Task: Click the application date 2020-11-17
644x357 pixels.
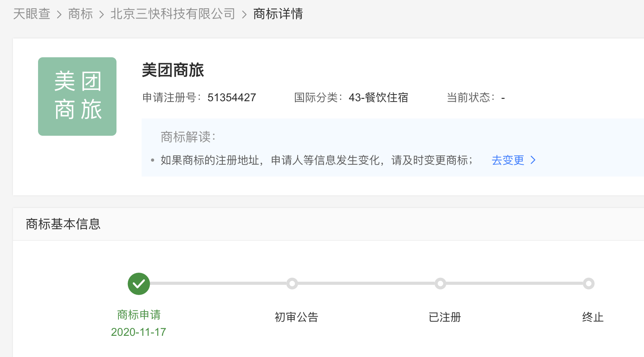Action: pos(138,332)
